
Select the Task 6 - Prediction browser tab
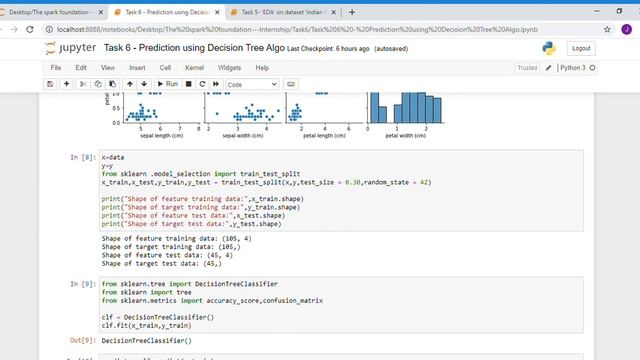click(167, 12)
